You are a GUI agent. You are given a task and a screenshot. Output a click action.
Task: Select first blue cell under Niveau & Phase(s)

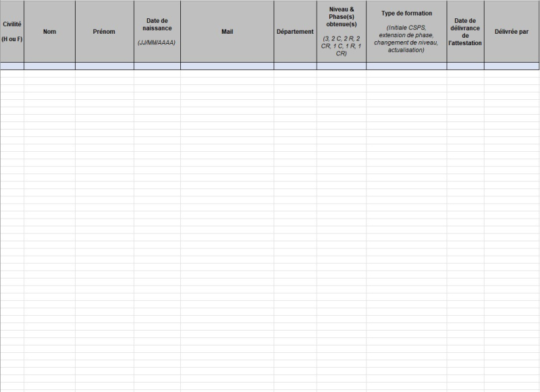point(341,66)
